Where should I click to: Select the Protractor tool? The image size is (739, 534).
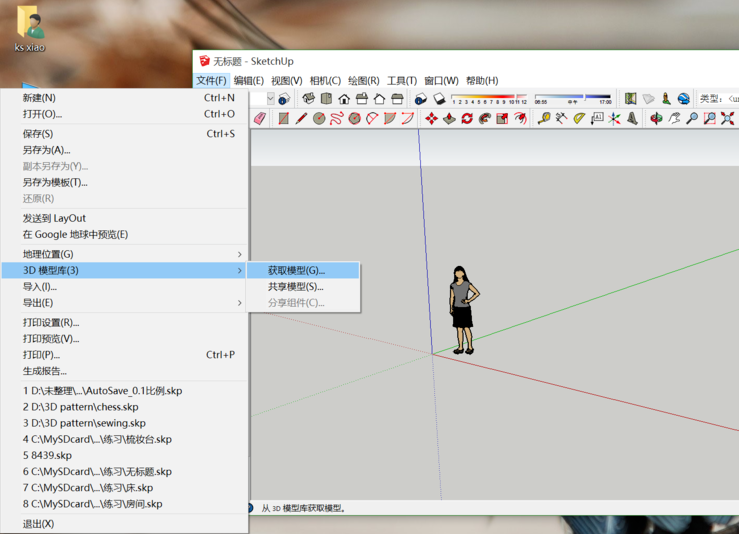(579, 118)
